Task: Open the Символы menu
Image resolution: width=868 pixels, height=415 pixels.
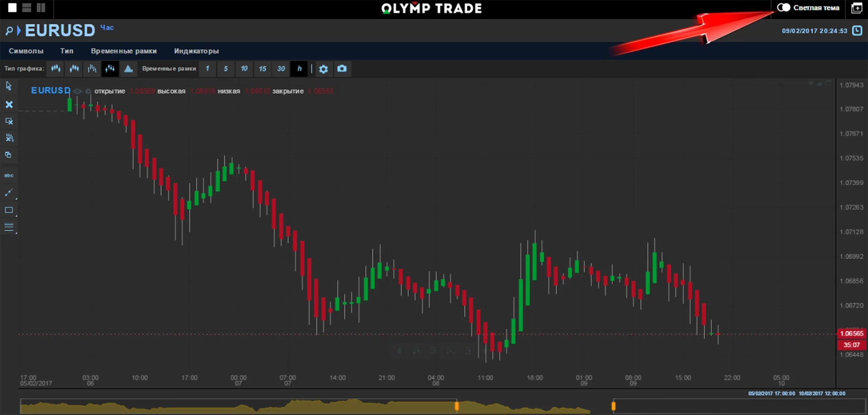Action: (26, 51)
